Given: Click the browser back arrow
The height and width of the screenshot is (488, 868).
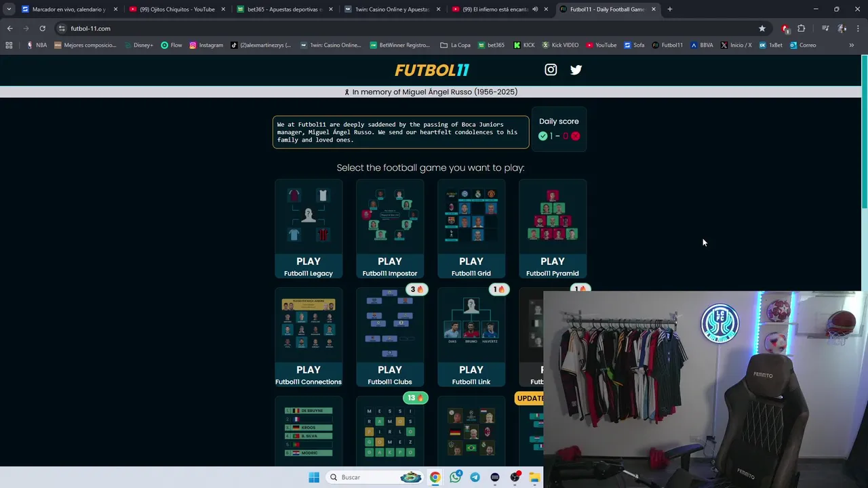Looking at the screenshot, I should point(9,28).
